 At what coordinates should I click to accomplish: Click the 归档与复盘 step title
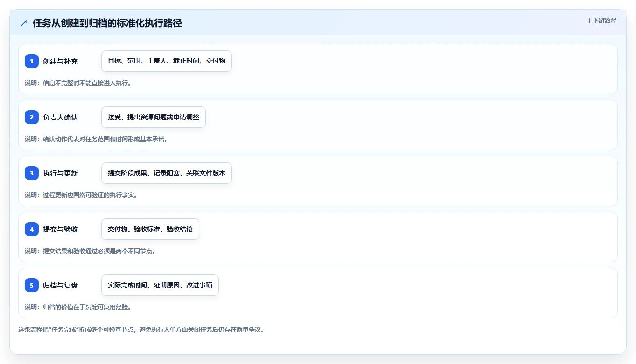pyautogui.click(x=60, y=285)
